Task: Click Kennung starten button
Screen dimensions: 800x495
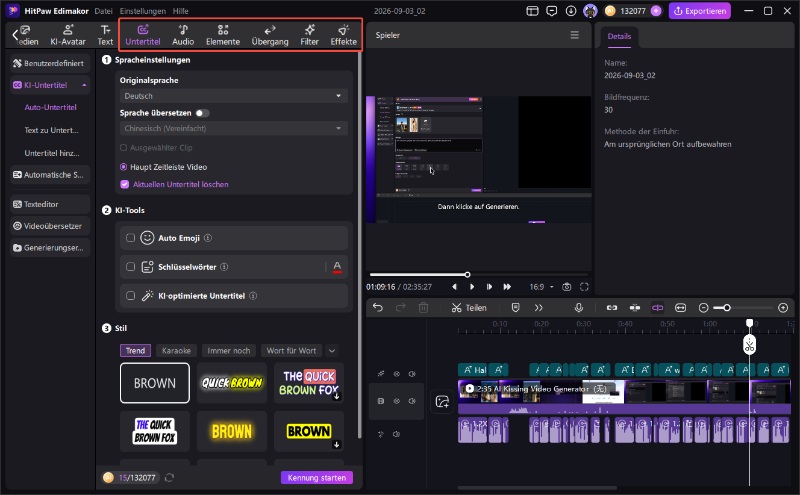Action: (x=316, y=478)
